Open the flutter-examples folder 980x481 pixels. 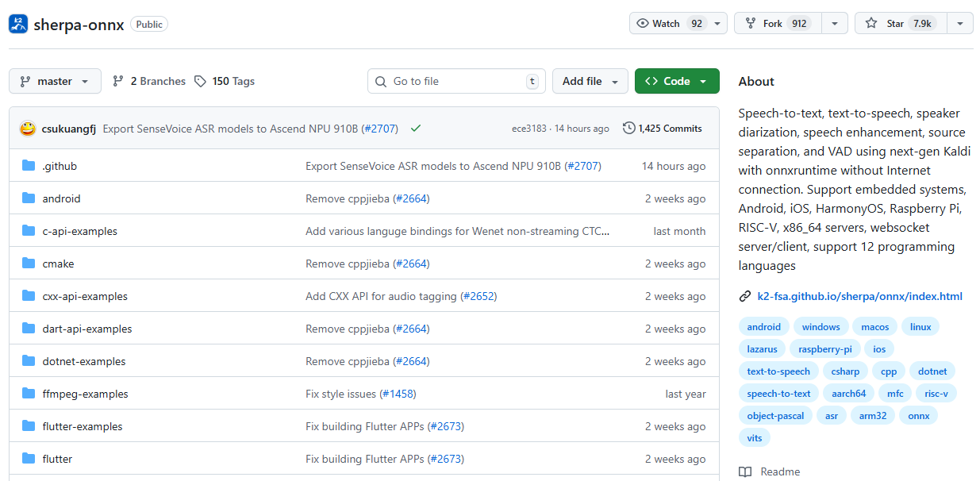[83, 426]
